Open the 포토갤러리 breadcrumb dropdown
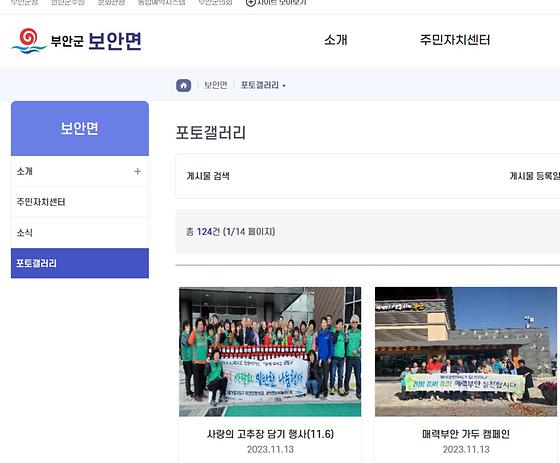Screen dimensions: 560x463 pos(263,85)
